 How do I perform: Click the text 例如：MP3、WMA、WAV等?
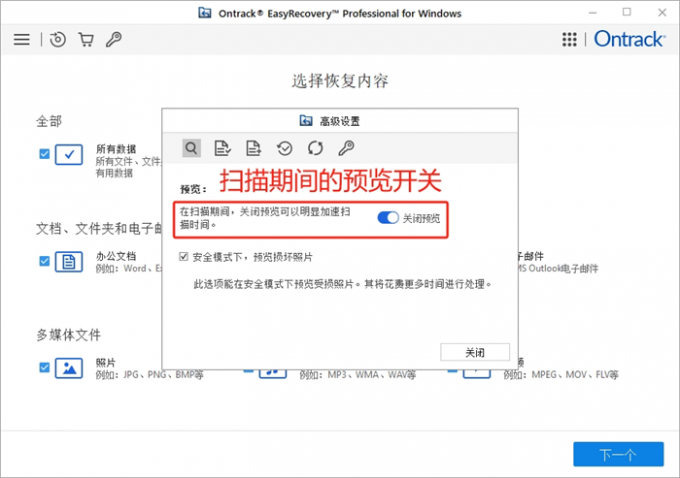pyautogui.click(x=358, y=374)
